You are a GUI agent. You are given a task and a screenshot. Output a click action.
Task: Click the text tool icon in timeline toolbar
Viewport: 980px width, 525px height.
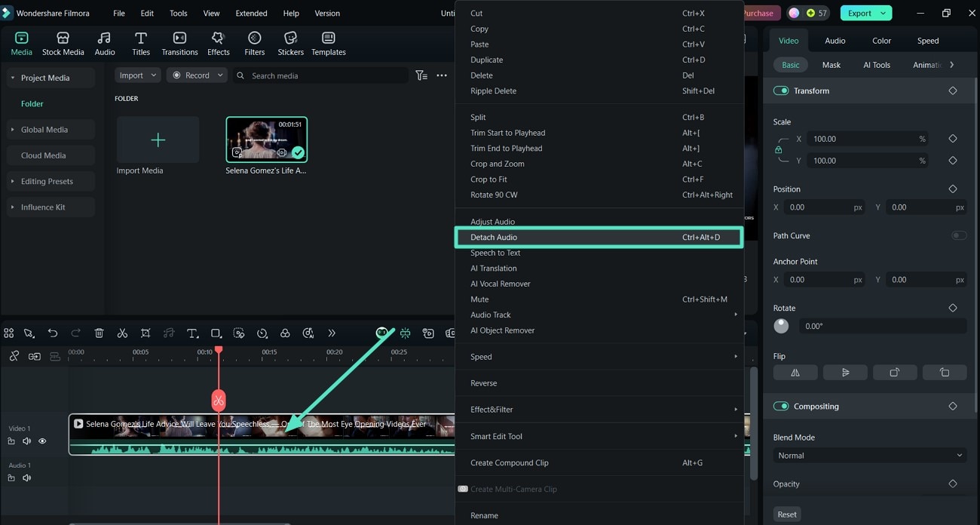(x=192, y=333)
